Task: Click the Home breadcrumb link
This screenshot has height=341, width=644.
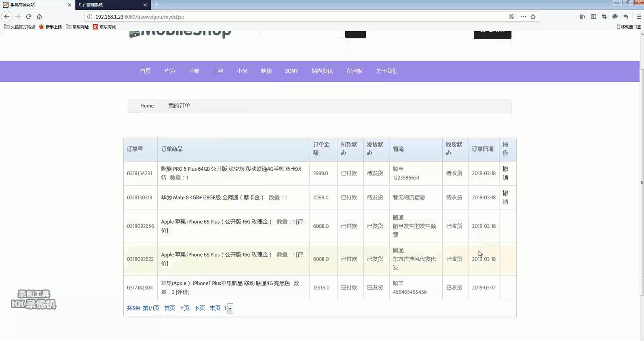Action: coord(147,106)
